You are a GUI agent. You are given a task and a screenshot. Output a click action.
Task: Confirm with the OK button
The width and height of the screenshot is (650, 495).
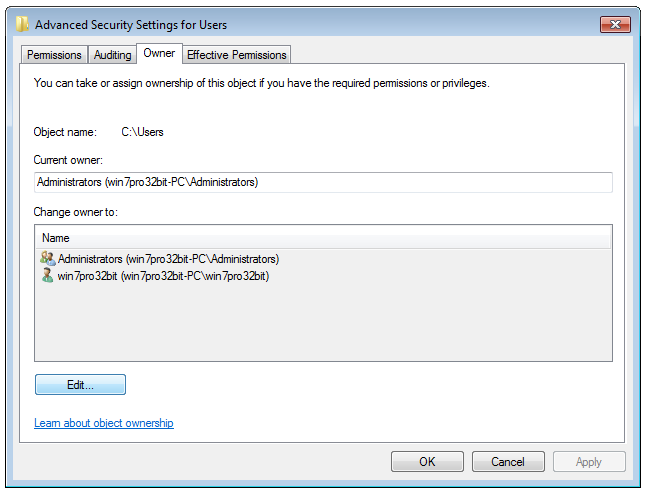[x=427, y=461]
